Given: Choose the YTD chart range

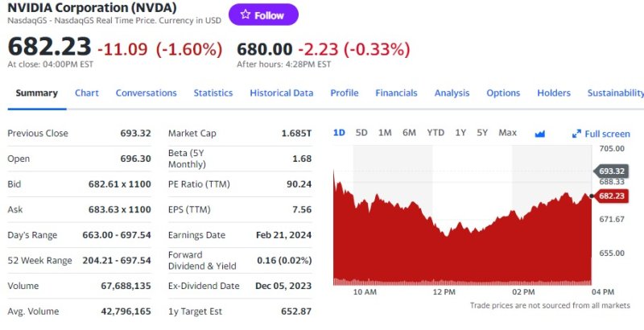Looking at the screenshot, I should 436,133.
